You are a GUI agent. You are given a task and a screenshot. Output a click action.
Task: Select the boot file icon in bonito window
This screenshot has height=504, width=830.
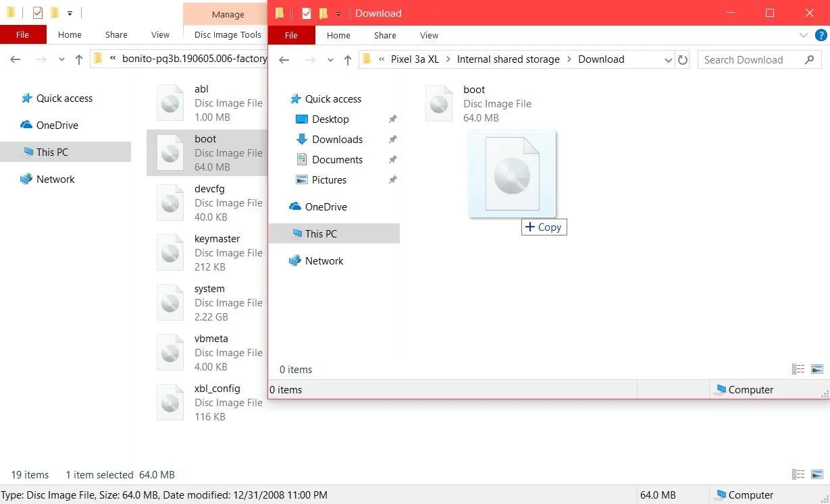point(170,152)
